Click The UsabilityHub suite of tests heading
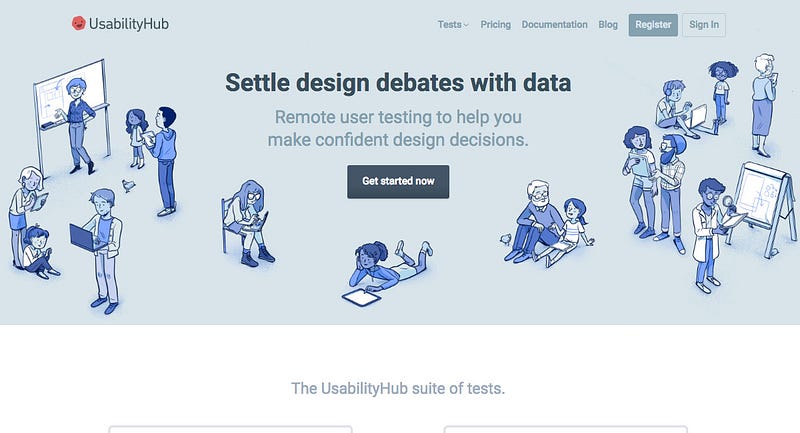800x433 pixels. click(398, 389)
